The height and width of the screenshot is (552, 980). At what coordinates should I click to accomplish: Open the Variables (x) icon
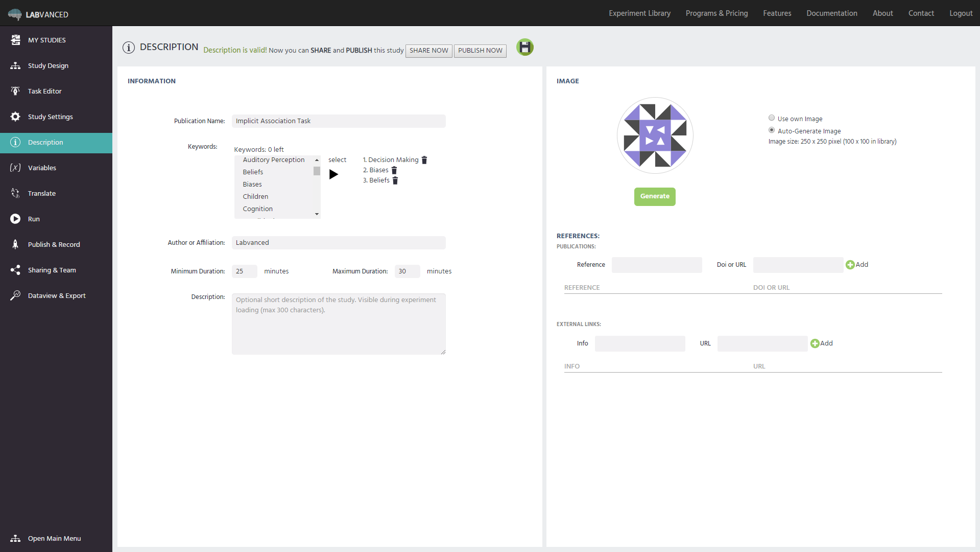coord(15,168)
